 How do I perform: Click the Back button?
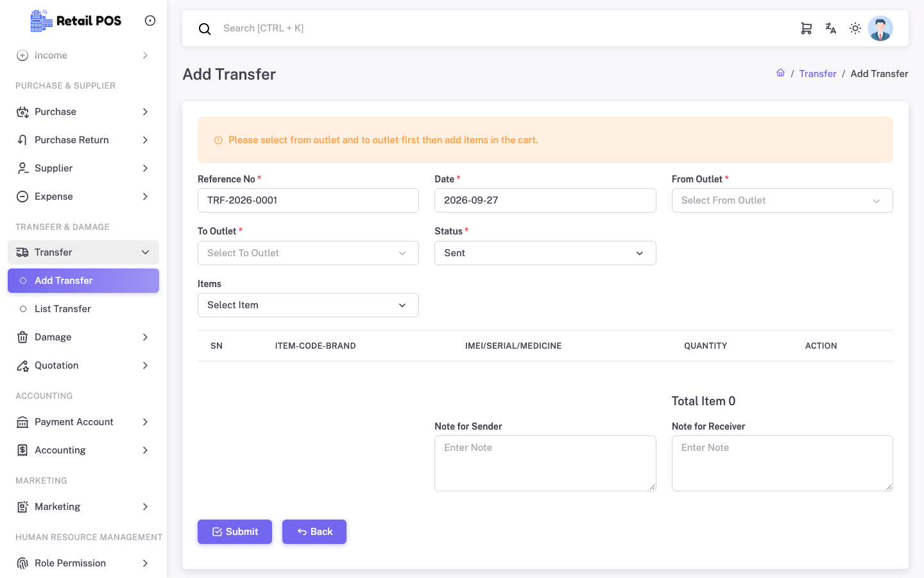[x=314, y=532]
